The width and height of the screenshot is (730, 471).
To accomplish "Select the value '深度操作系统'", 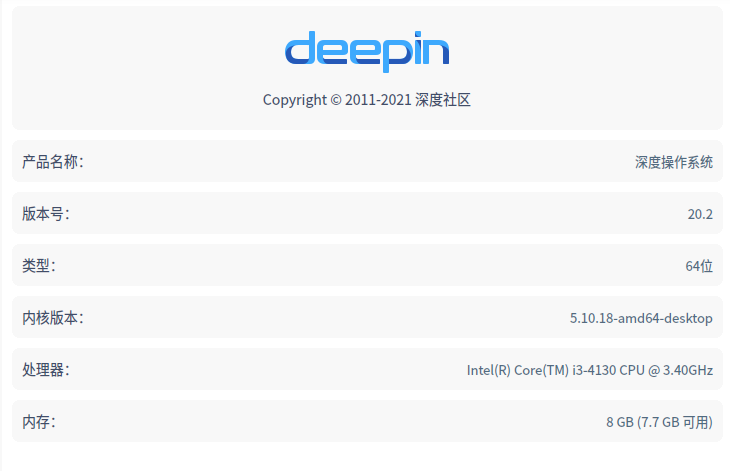I will (674, 162).
